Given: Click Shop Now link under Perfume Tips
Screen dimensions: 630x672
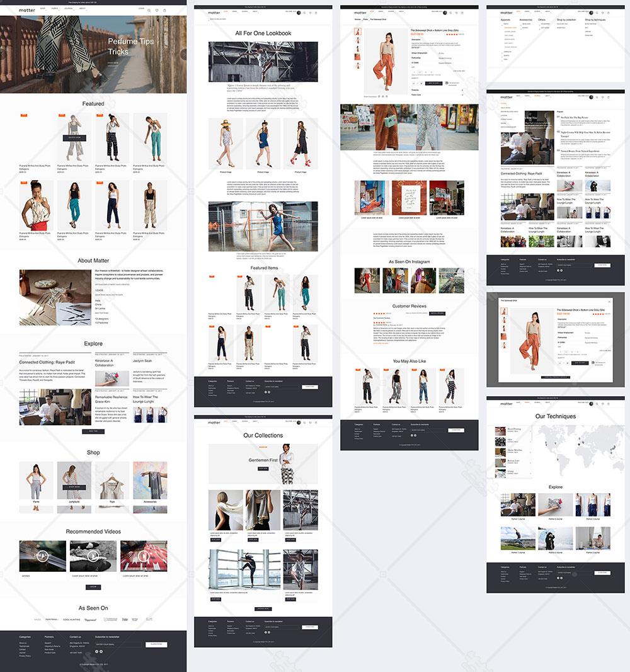Looking at the screenshot, I should point(113,63).
